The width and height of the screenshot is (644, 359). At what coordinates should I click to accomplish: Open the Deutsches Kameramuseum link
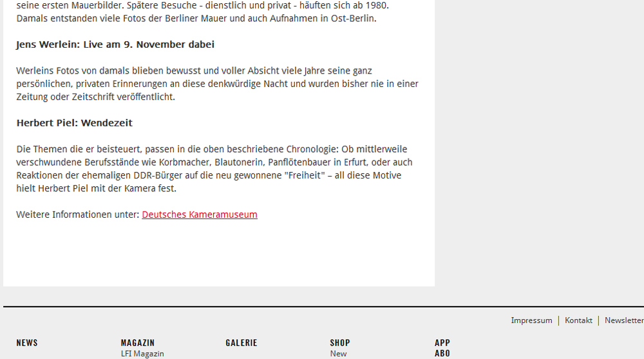200,215
